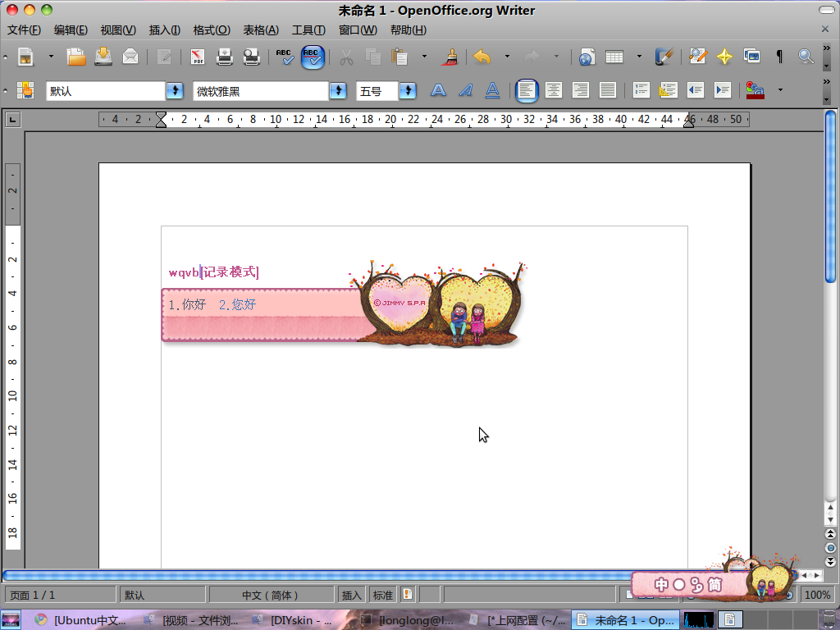Activate the Format Paintbrush
This screenshot has width=840, height=630.
click(450, 57)
